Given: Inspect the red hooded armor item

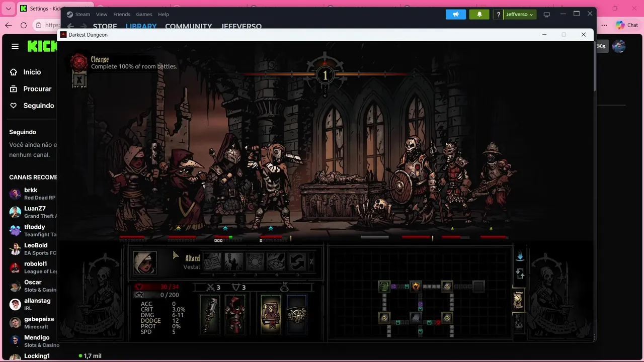Looking at the screenshot, I should click(x=235, y=315).
